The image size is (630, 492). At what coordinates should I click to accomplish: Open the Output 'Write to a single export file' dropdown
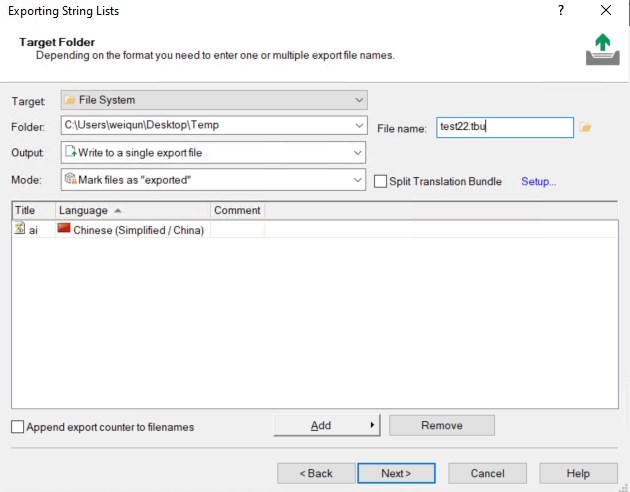click(358, 153)
